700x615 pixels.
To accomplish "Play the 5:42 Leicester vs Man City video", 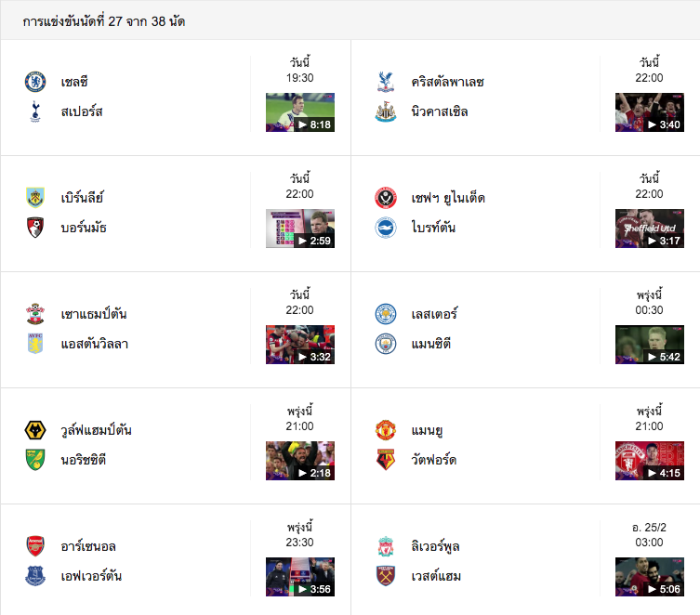I will pyautogui.click(x=650, y=345).
